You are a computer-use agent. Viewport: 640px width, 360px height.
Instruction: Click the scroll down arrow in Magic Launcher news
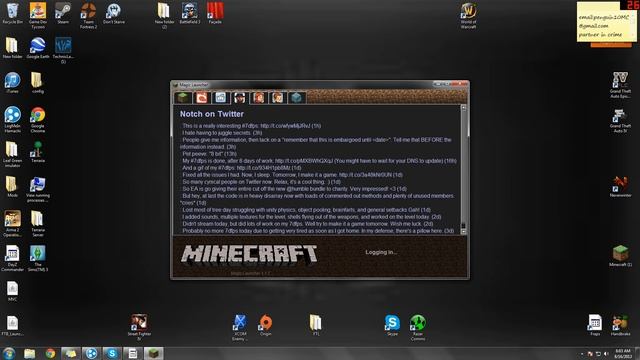463,232
